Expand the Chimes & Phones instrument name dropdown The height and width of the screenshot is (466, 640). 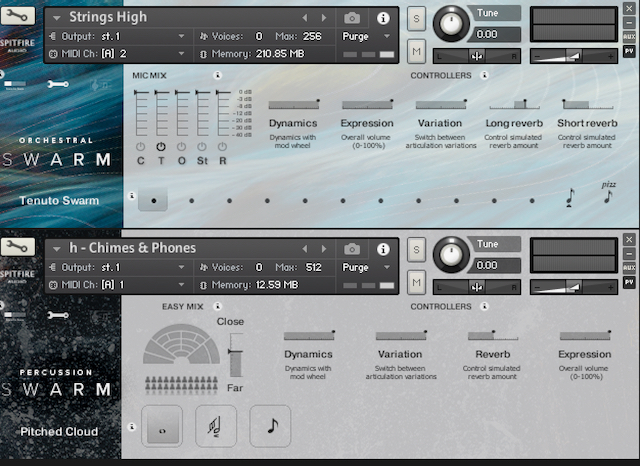(57, 249)
